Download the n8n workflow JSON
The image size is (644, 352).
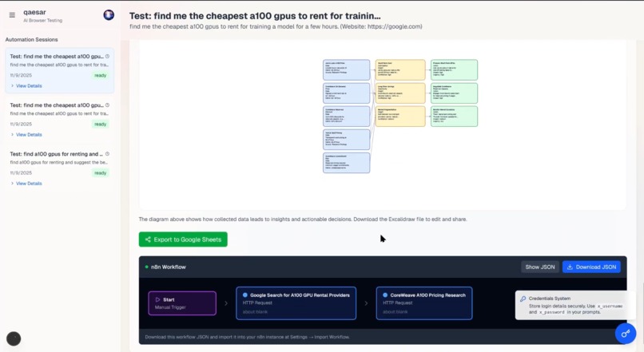click(x=591, y=267)
